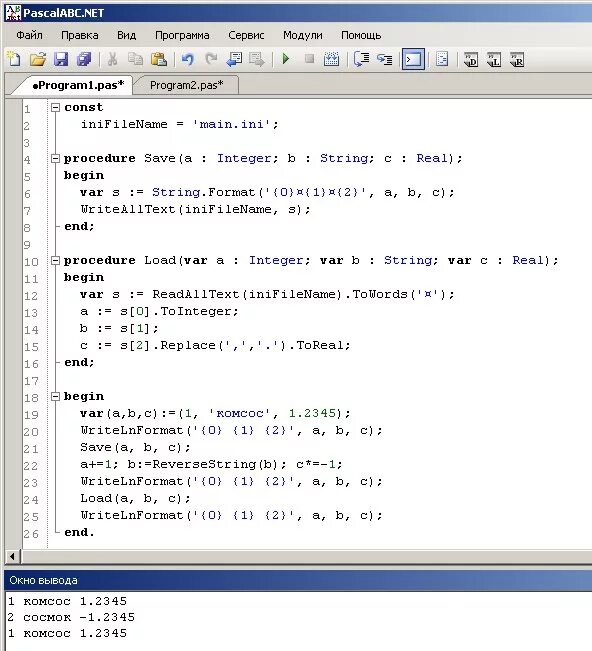The image size is (592, 651).
Task: Click the Paste clipboard icon
Action: tap(159, 59)
